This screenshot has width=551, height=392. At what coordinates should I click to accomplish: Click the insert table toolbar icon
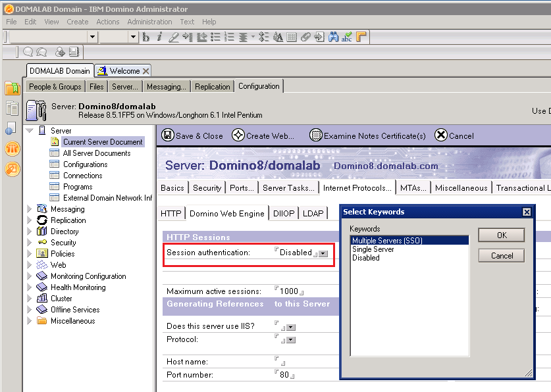tap(292, 37)
